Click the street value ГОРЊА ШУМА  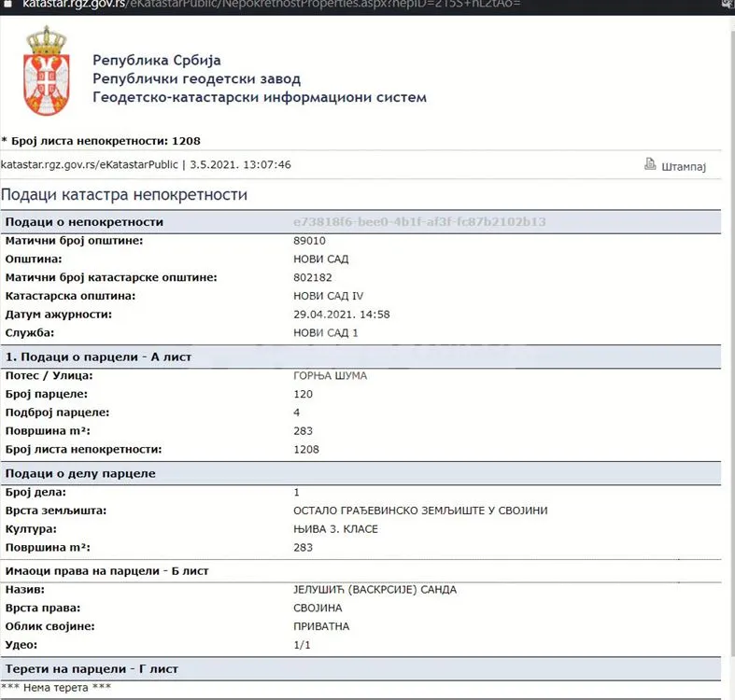click(330, 375)
